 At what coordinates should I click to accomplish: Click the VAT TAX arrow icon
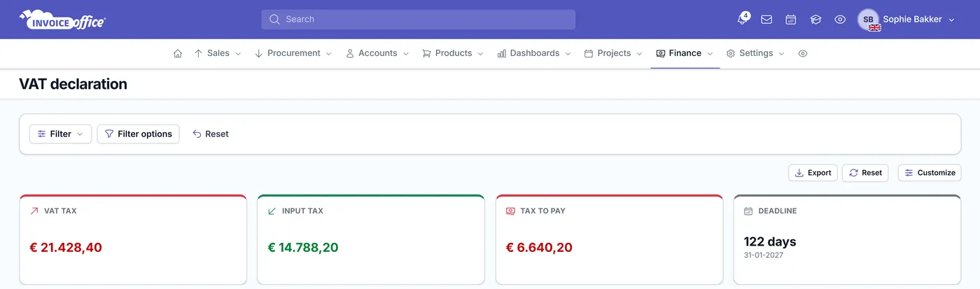(34, 211)
